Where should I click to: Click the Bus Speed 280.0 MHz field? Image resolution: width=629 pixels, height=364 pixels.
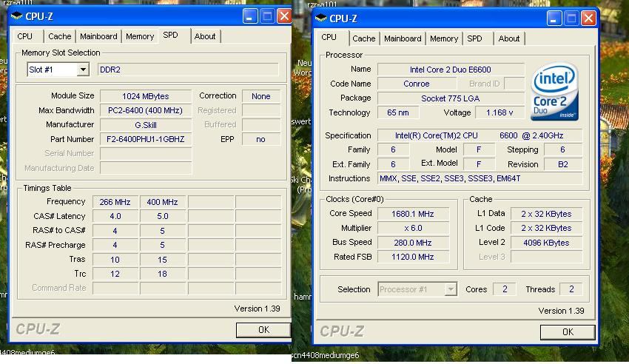click(x=413, y=243)
